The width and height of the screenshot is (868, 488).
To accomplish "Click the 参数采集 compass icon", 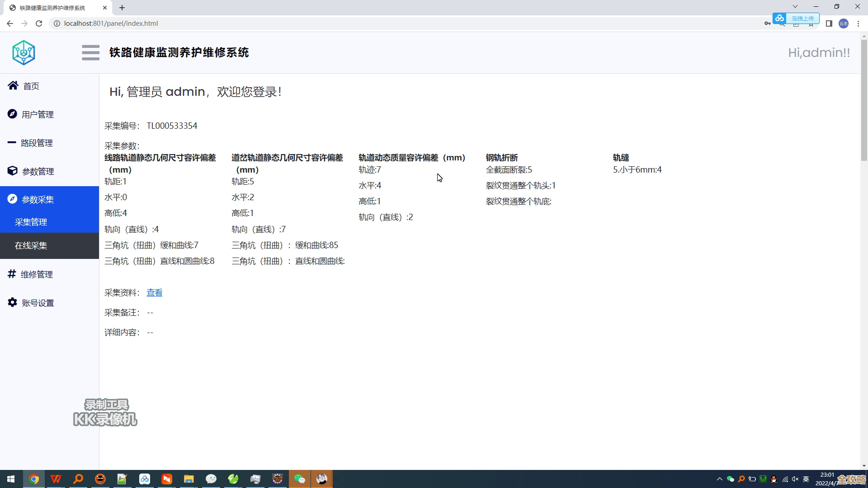I will (12, 199).
